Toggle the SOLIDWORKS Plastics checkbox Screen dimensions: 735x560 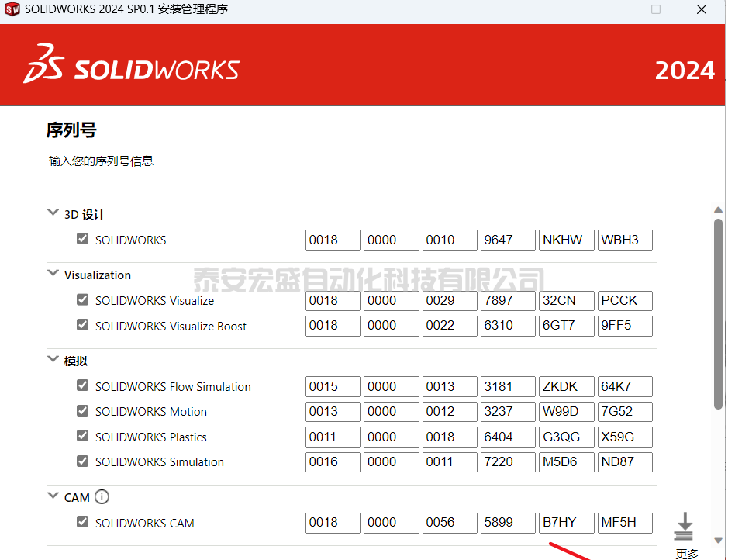click(83, 436)
